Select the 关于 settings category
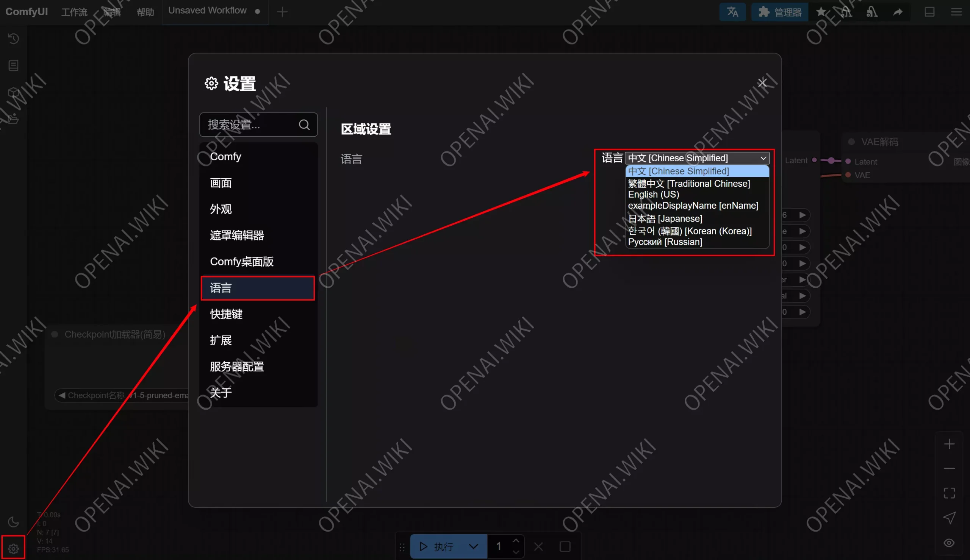This screenshot has height=560, width=970. (x=258, y=393)
